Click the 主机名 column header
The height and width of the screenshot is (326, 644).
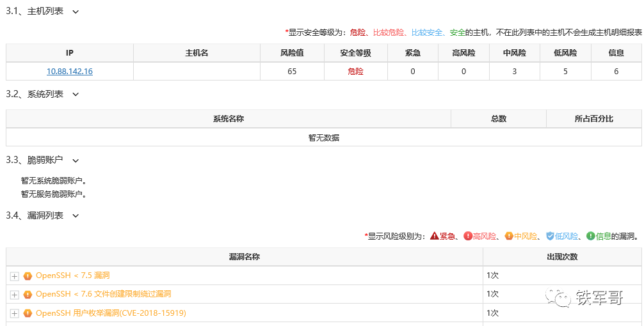coord(197,53)
